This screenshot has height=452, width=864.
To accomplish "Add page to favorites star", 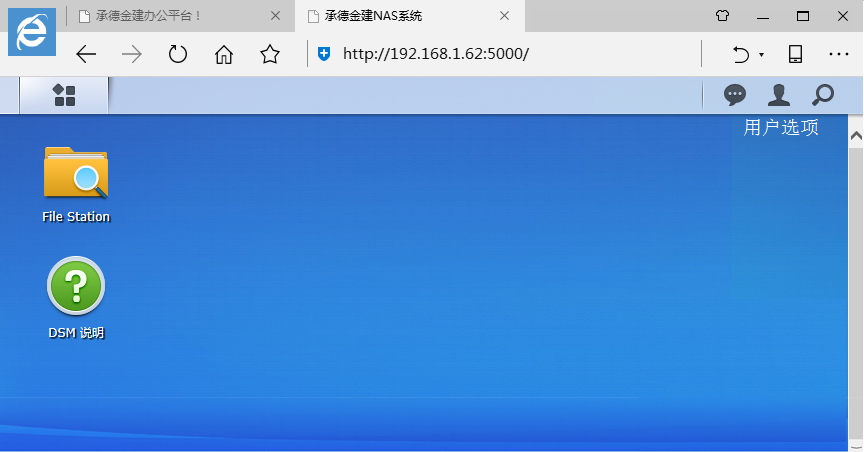I will [269, 54].
